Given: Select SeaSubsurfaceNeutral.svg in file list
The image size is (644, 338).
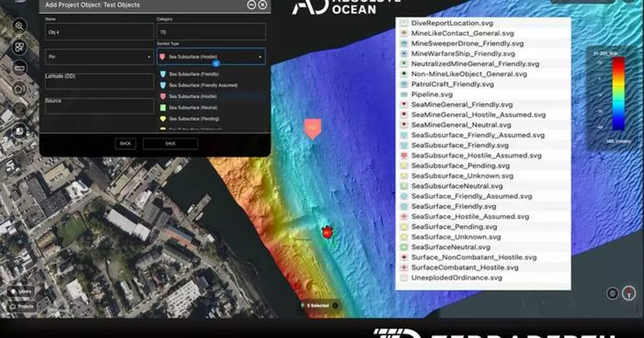Looking at the screenshot, I should (x=457, y=186).
